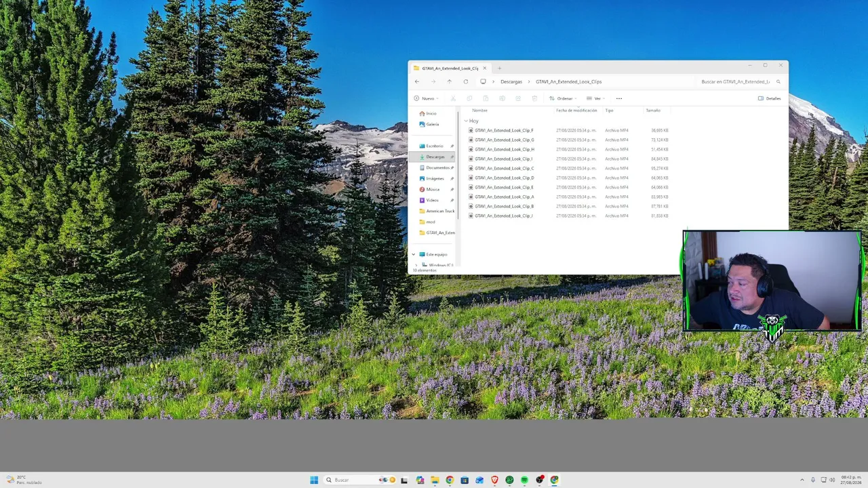
Task: Open the clock and date panel
Action: 851,480
